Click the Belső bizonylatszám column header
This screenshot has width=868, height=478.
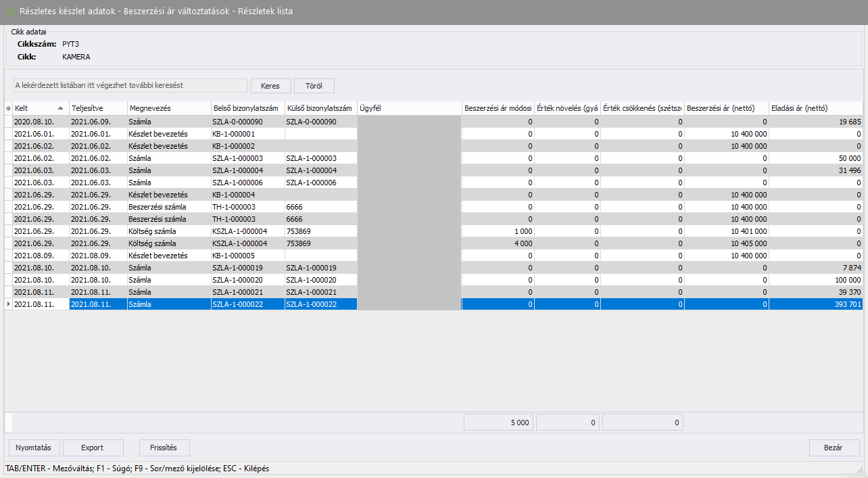(x=247, y=108)
